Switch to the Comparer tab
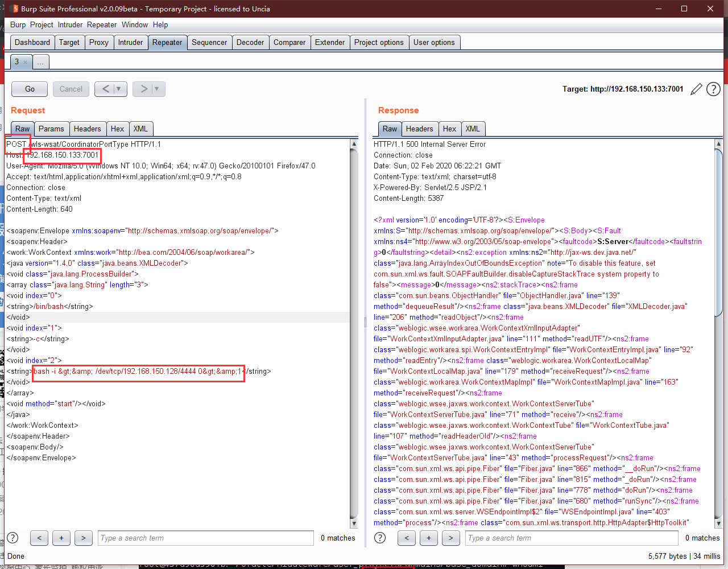Image resolution: width=728 pixels, height=569 pixels. click(x=289, y=42)
